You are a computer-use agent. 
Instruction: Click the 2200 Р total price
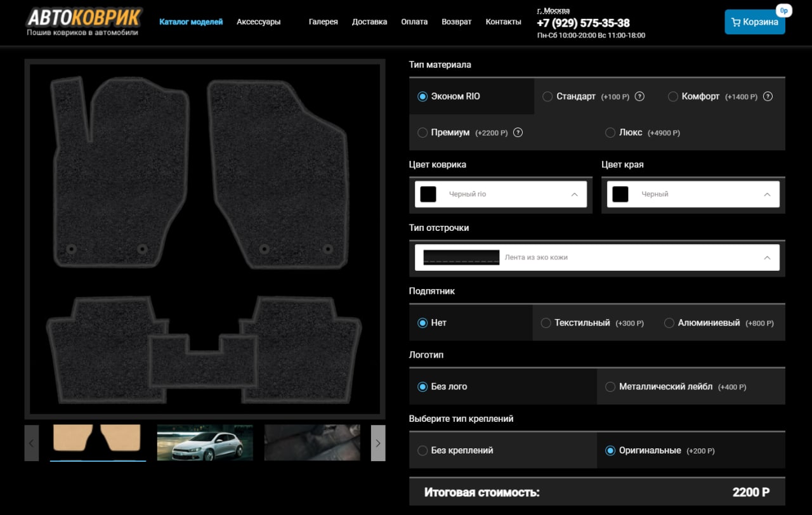pos(751,492)
